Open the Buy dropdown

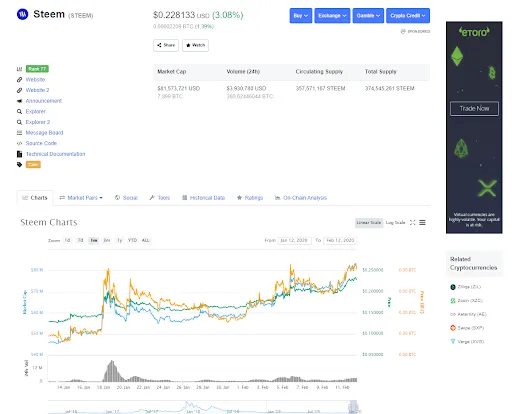coord(301,16)
